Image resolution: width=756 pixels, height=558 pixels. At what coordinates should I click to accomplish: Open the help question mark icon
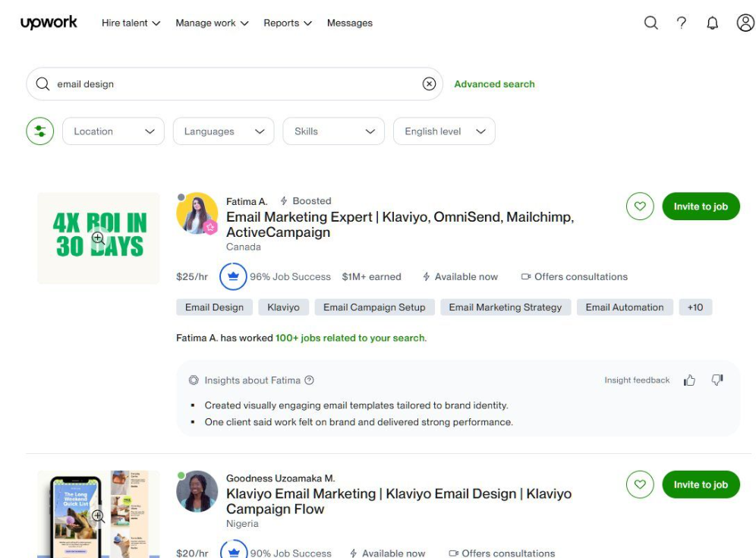pyautogui.click(x=682, y=23)
